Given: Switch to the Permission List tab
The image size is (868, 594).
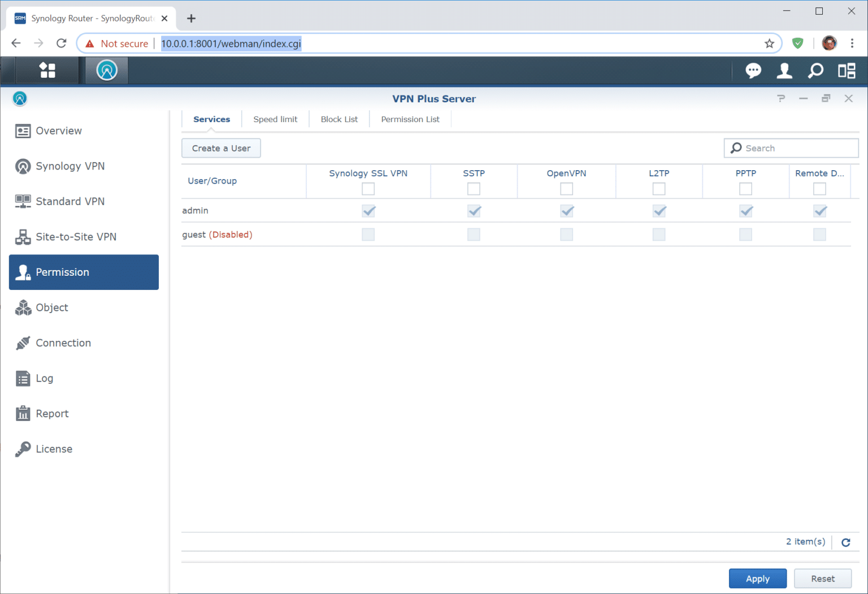Looking at the screenshot, I should [x=410, y=119].
